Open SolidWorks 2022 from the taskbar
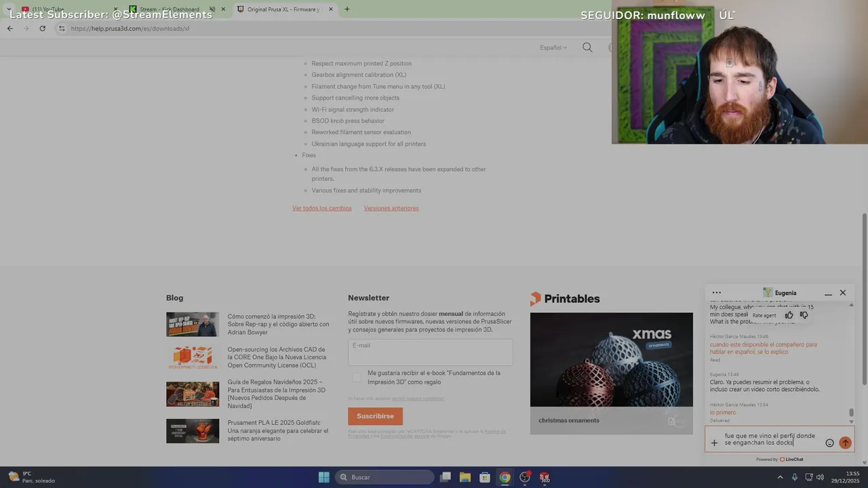Viewport: 868px width, 488px height. click(544, 477)
